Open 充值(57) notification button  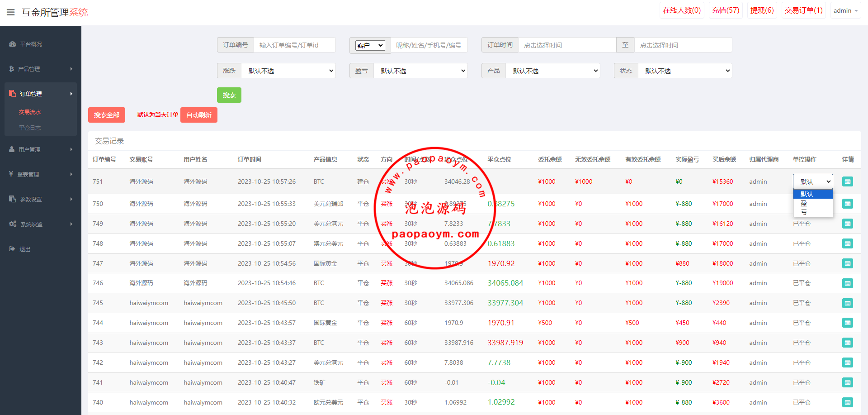point(726,10)
